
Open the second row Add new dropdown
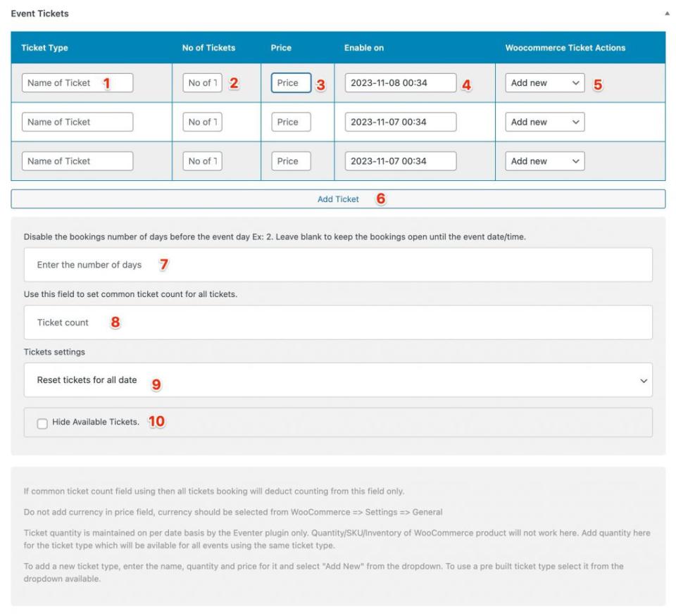[x=544, y=122]
